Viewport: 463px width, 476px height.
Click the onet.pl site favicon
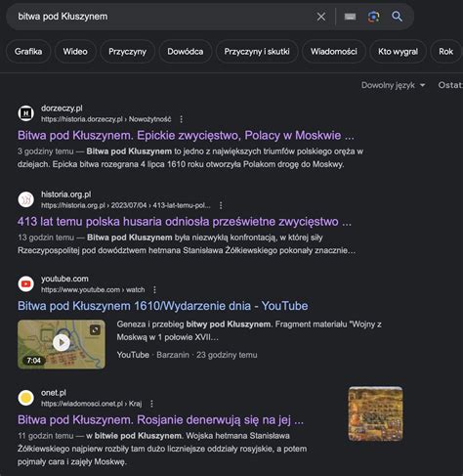tap(26, 398)
